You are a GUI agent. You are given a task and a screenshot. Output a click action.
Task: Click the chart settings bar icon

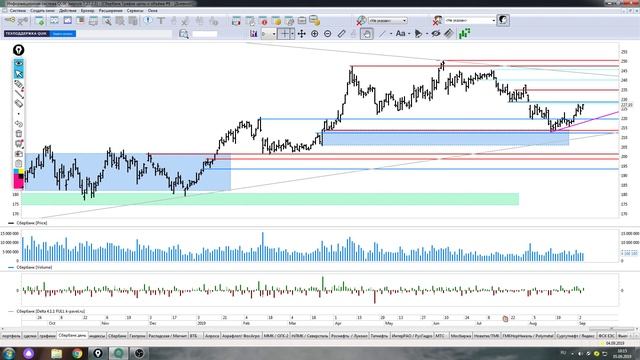[253, 34]
